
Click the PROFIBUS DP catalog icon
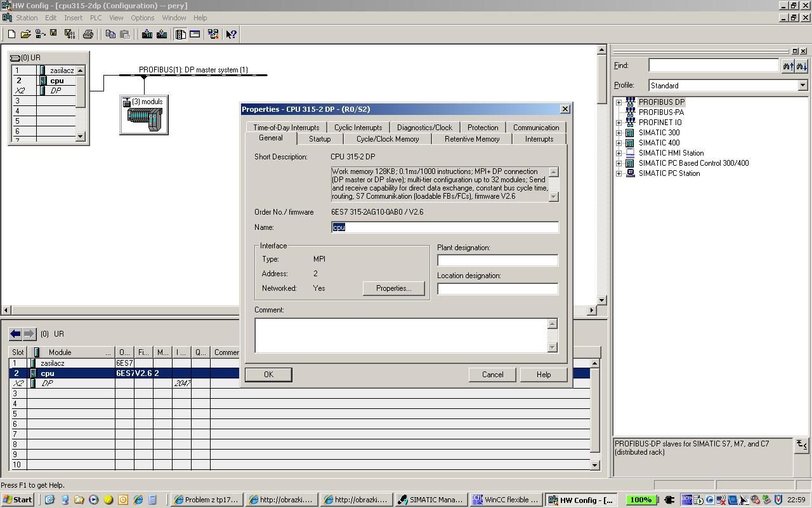coord(630,102)
